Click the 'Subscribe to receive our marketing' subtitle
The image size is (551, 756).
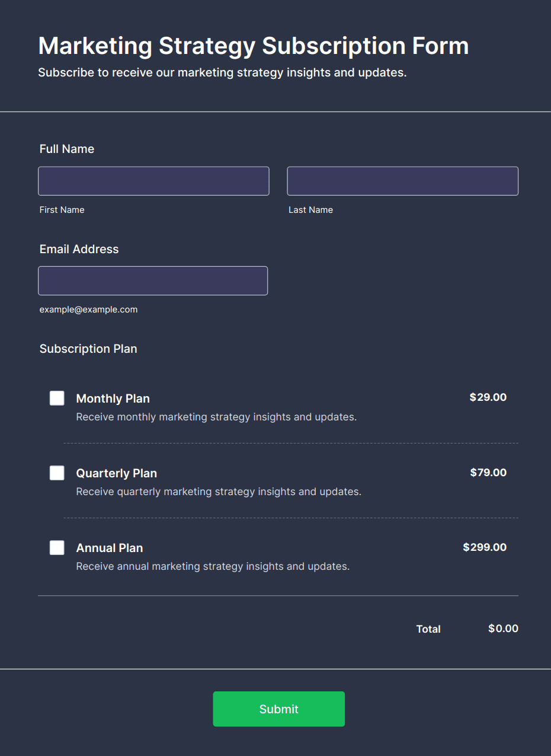click(x=222, y=73)
